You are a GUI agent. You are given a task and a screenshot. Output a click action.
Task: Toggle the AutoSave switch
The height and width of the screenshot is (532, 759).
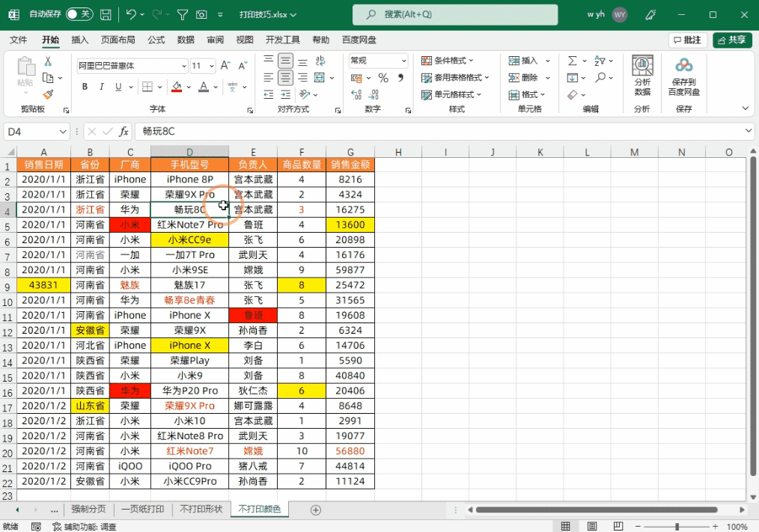(x=79, y=14)
